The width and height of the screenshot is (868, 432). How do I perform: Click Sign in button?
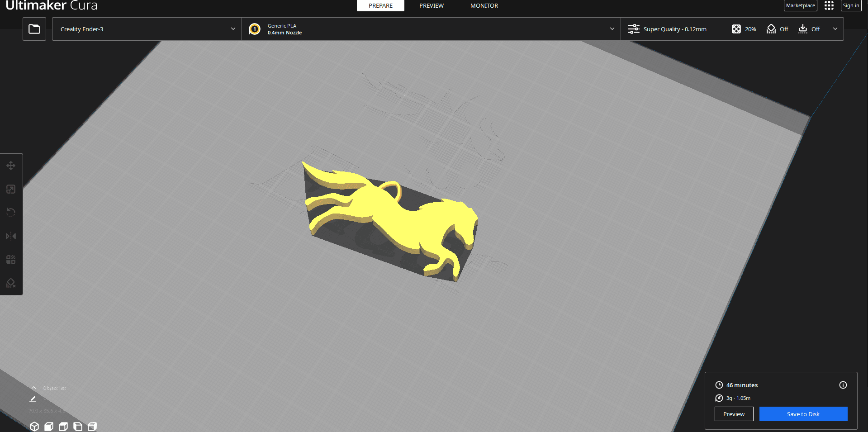point(851,5)
